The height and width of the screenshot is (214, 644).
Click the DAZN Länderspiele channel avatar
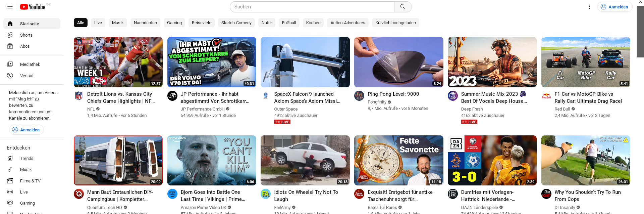point(453,194)
